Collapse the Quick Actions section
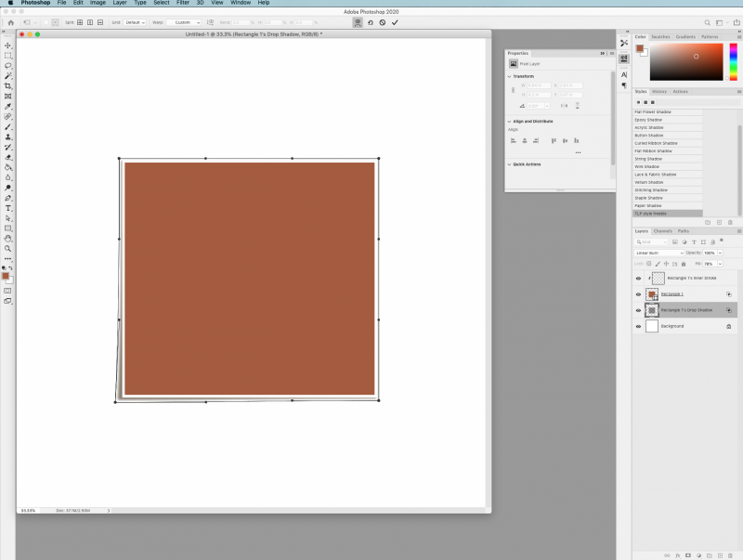This screenshot has width=743, height=560. pos(509,164)
